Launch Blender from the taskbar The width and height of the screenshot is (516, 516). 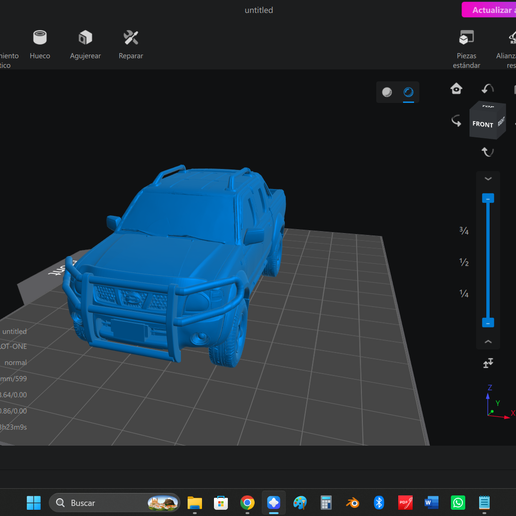click(x=352, y=503)
